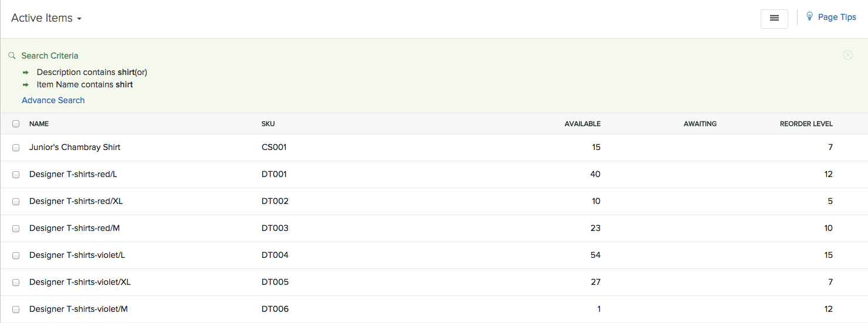
Task: Sort by the SKU column header
Action: coord(268,124)
